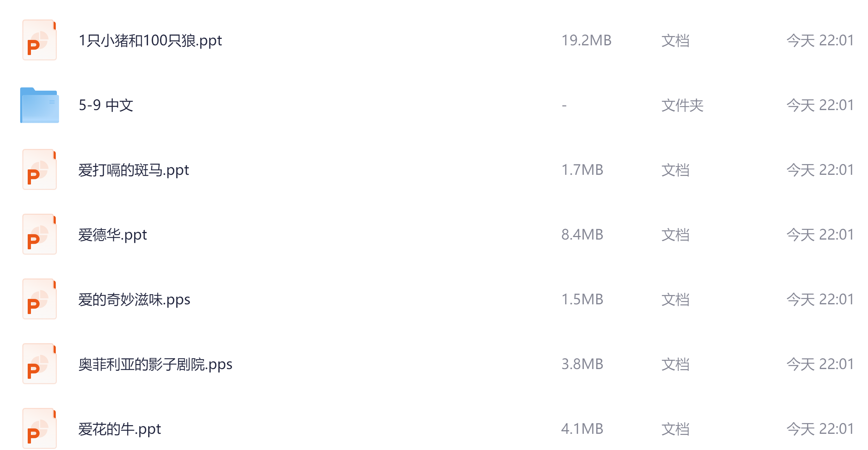Click the 文件夹 type label of 5-9 中文
Viewport: 868px width, 450px height.
pos(682,105)
